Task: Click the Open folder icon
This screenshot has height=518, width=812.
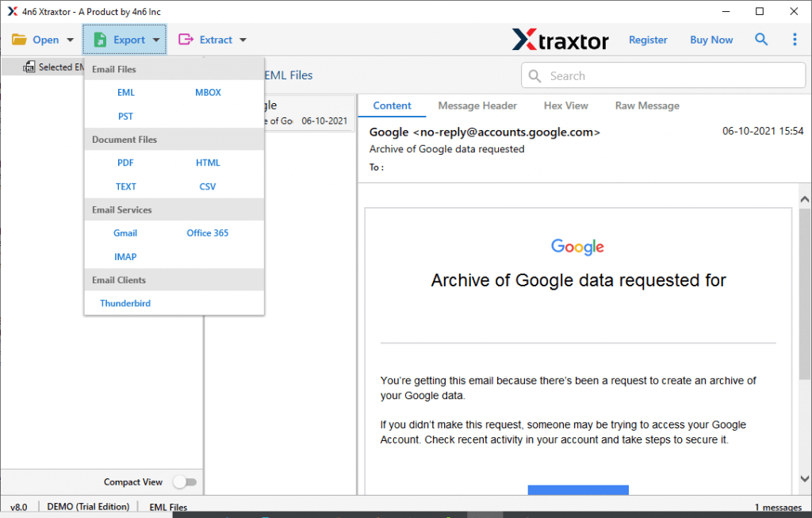Action: click(x=19, y=40)
